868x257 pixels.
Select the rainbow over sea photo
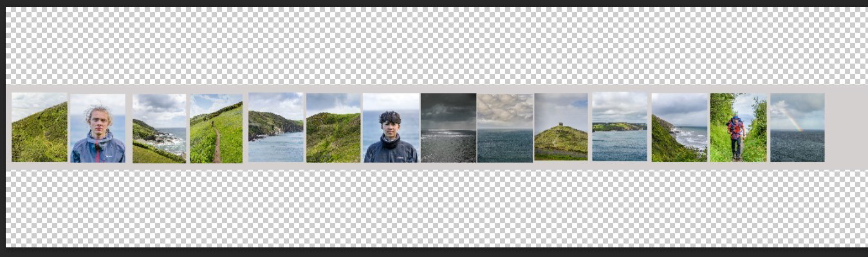pos(797,127)
